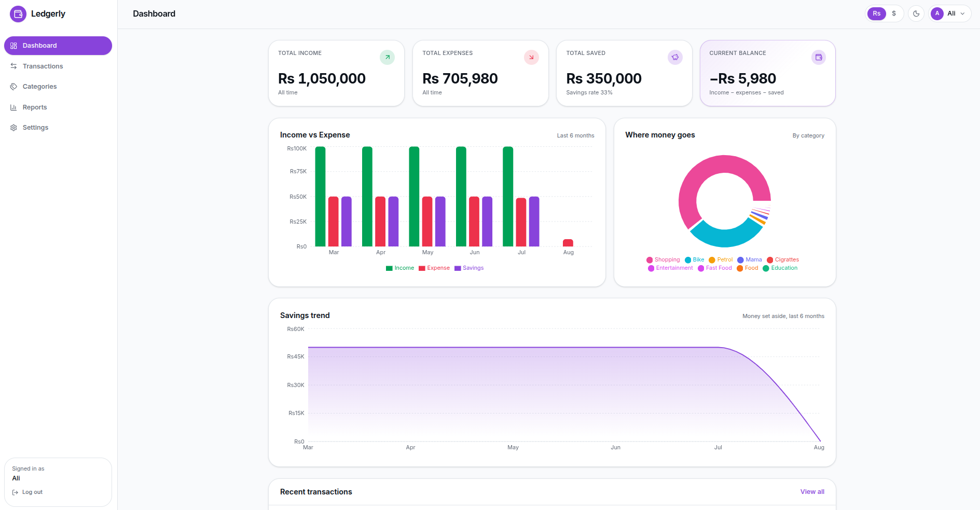Click the Categories tag icon

coord(13,87)
